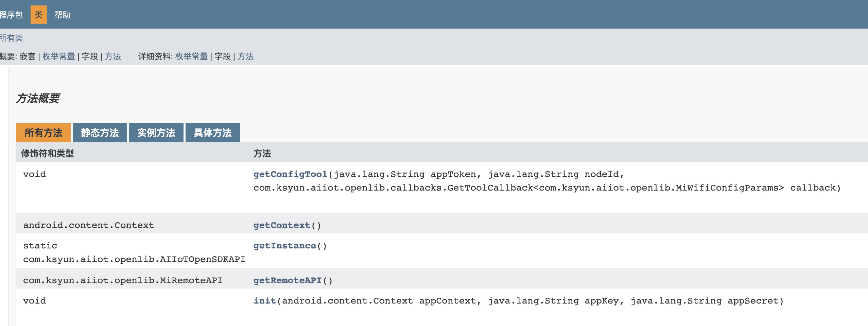Open the 所有类 link
The height and width of the screenshot is (326, 868).
(x=11, y=38)
